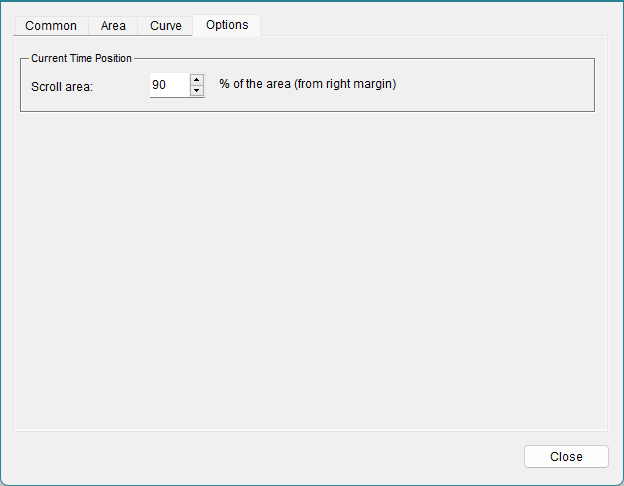Switch to the Common tab
624x486 pixels.
point(51,26)
